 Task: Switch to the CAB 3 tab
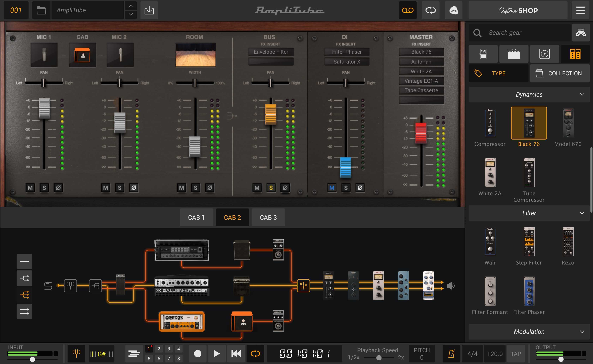[268, 217]
